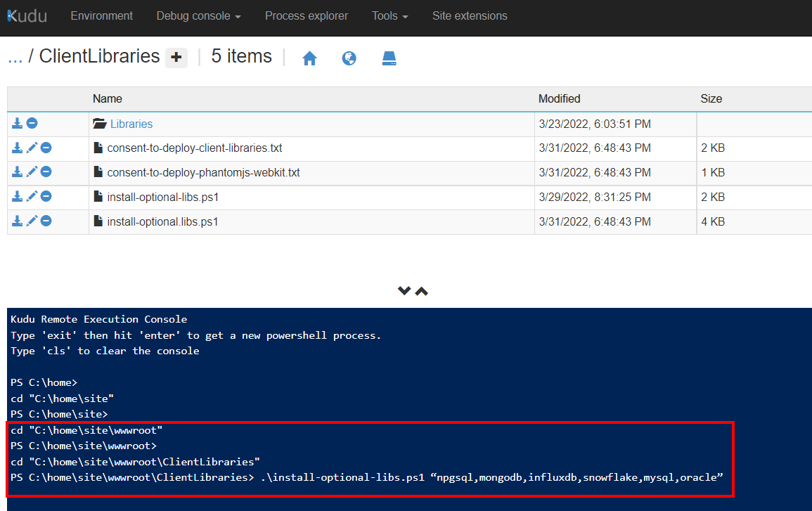Open the home directory shortcut icon
The height and width of the screenshot is (511, 812).
coord(309,58)
